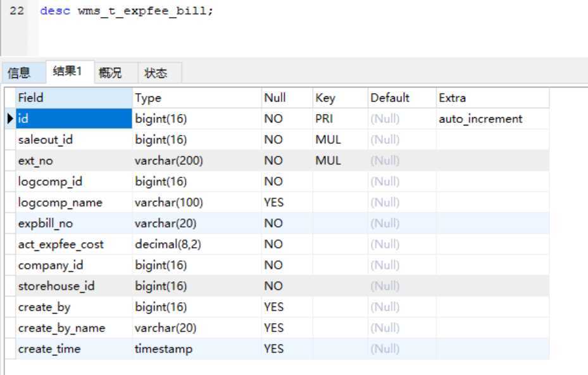Click the PRI key cell
Image resolution: width=588 pixels, height=375 pixels.
341,118
